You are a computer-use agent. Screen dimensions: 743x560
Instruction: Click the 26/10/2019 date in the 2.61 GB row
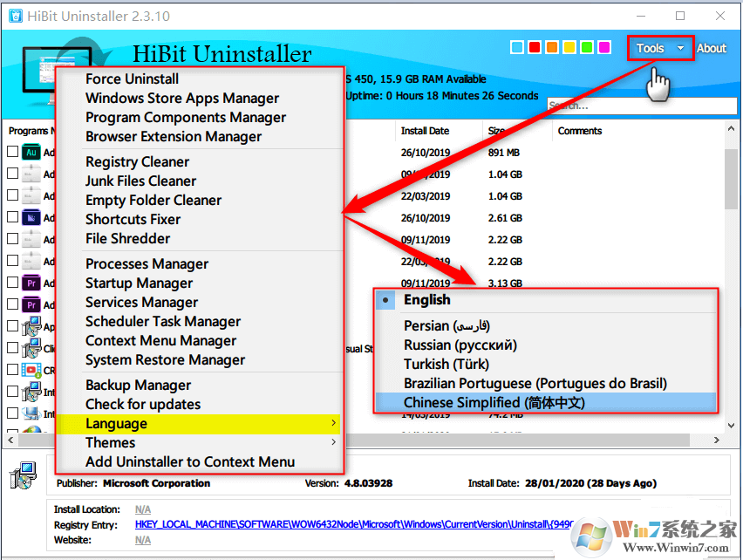[426, 218]
